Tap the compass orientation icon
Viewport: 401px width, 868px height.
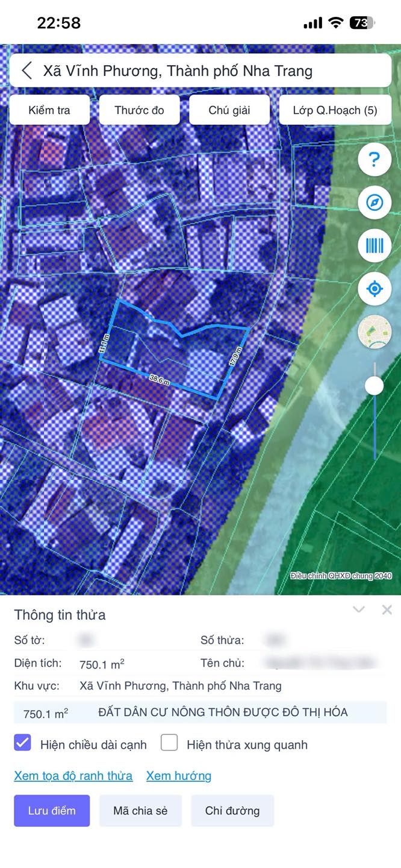[x=375, y=203]
